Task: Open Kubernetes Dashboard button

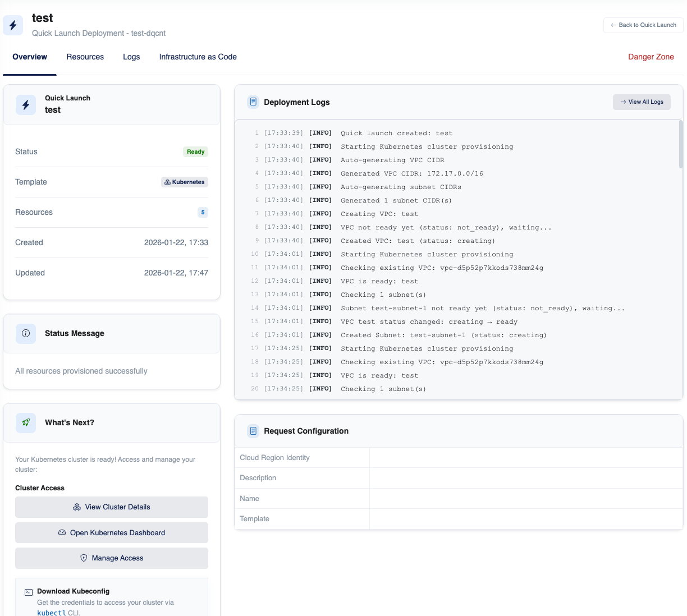Action: [x=112, y=533]
